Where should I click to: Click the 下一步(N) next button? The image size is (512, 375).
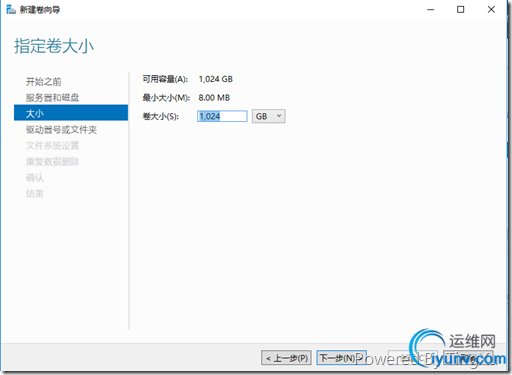(341, 358)
